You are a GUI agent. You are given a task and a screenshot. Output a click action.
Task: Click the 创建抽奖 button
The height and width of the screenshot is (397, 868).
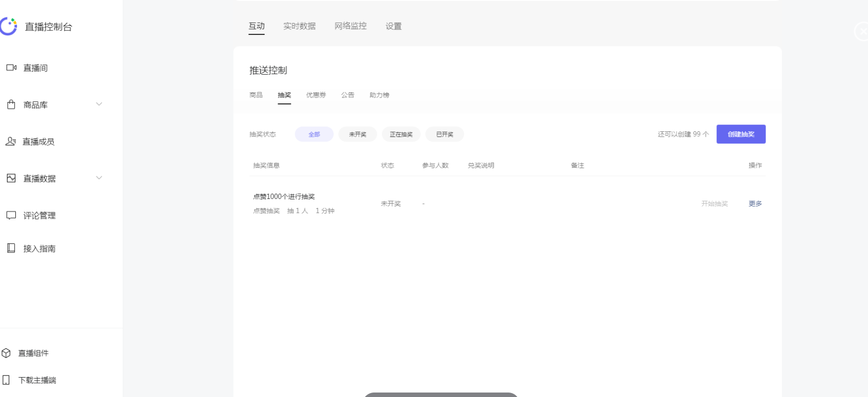pos(741,134)
